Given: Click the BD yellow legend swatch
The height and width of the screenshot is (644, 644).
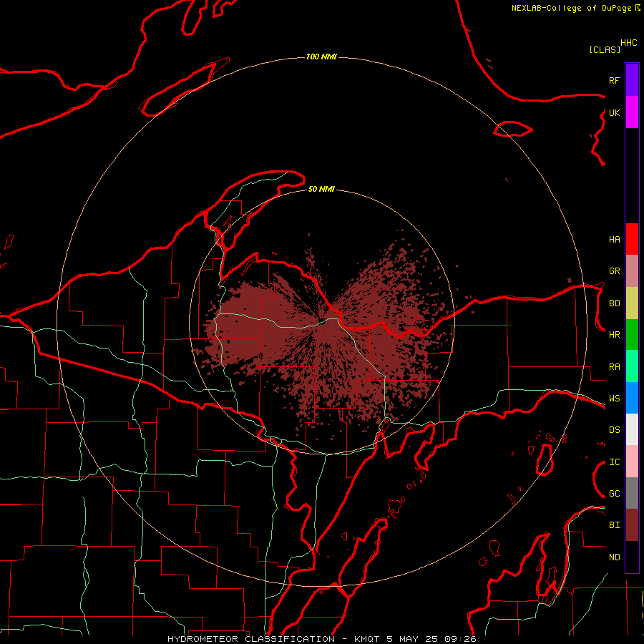Looking at the screenshot, I should [632, 303].
